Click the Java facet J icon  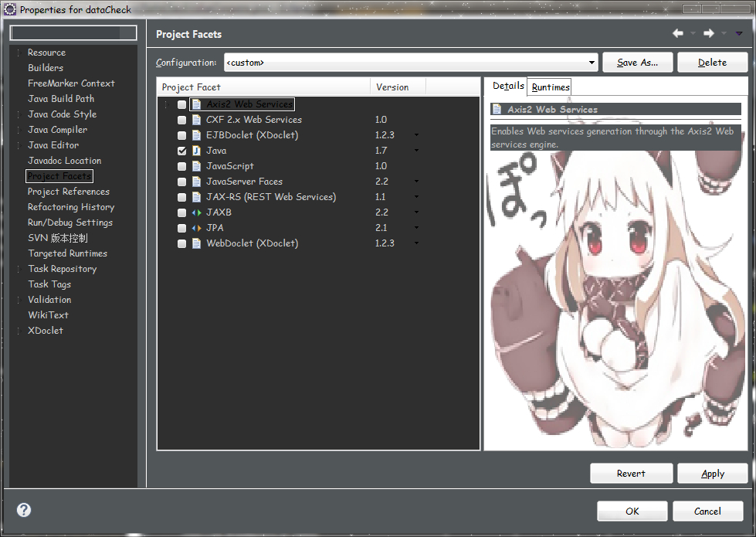(x=196, y=151)
